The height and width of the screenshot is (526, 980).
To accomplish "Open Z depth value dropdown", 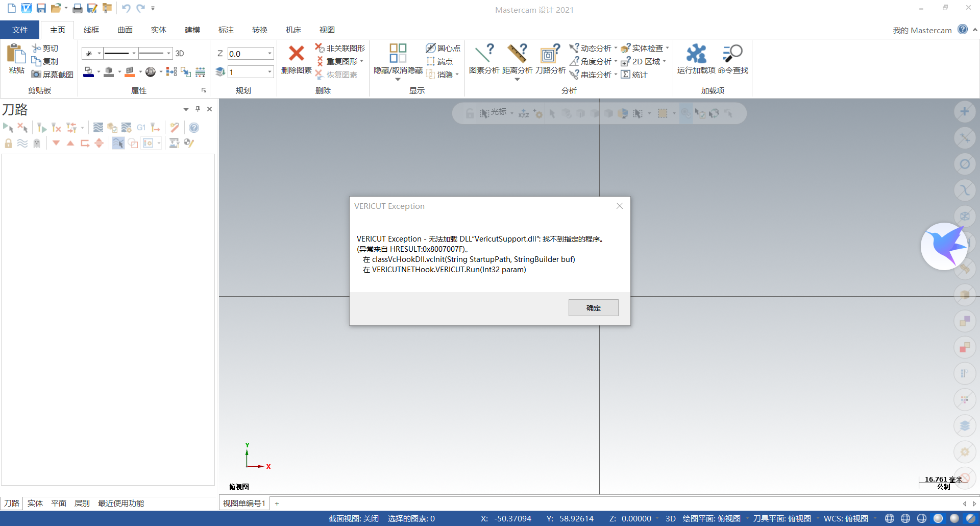I will pos(269,53).
